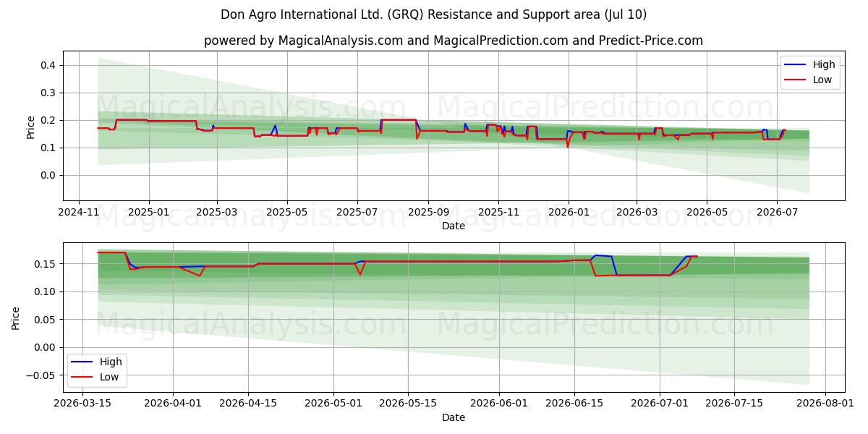
Task: Click the '2025-01' date tick label
Action: click(149, 212)
